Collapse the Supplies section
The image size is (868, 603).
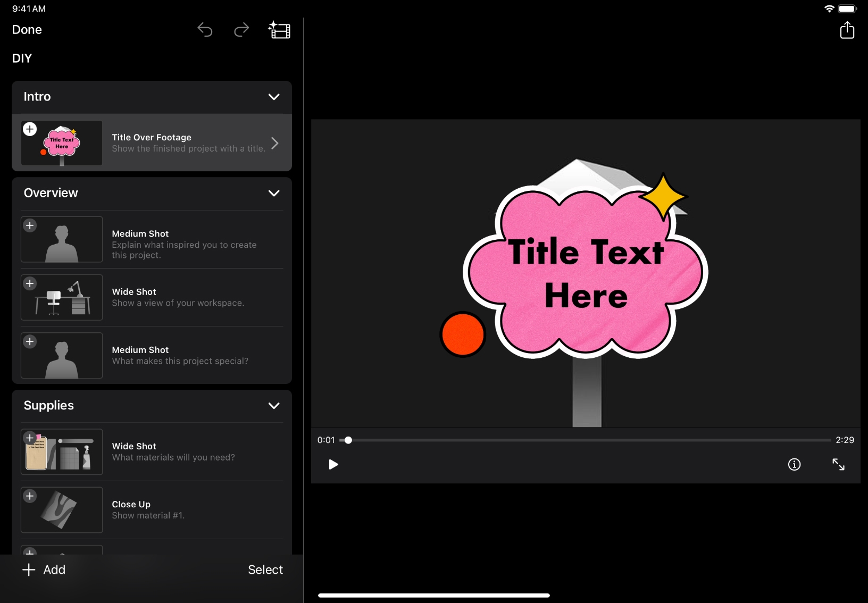point(274,406)
